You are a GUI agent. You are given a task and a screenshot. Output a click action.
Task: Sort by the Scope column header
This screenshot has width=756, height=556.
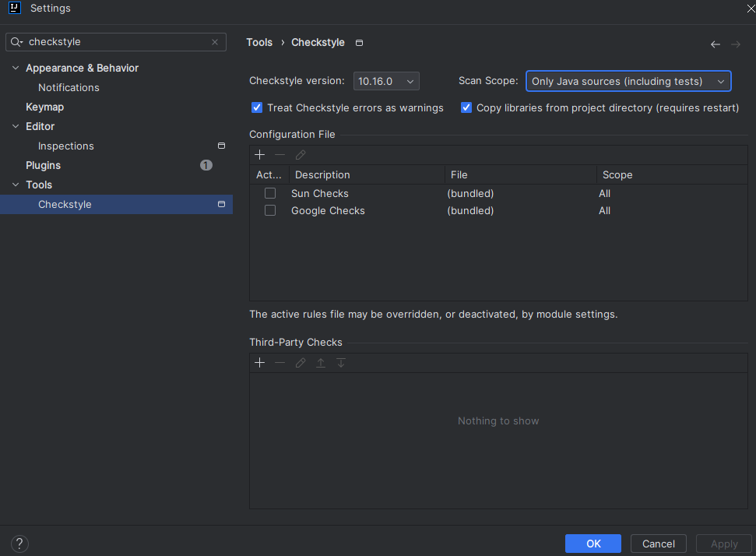[672, 175]
